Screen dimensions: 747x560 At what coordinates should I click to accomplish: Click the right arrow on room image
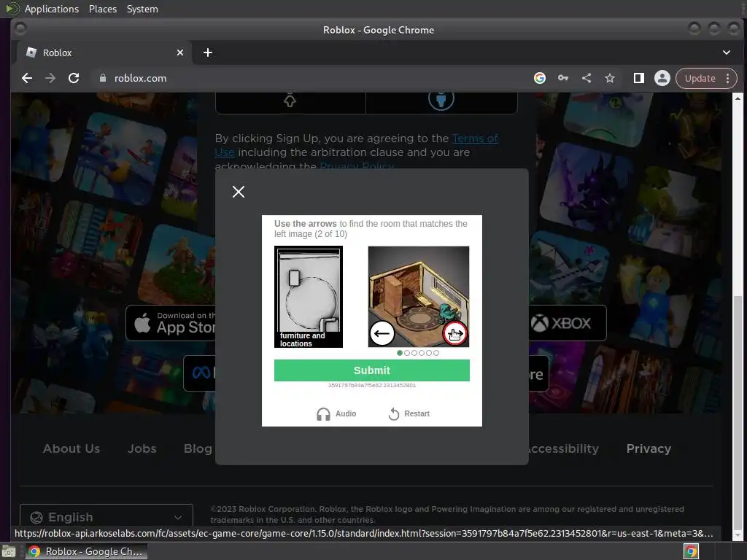[x=455, y=333]
